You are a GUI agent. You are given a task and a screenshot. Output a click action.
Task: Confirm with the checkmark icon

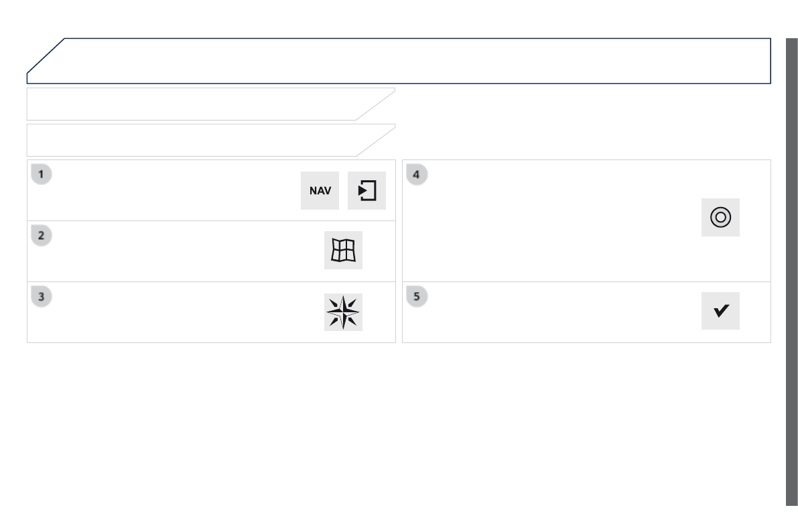point(720,311)
